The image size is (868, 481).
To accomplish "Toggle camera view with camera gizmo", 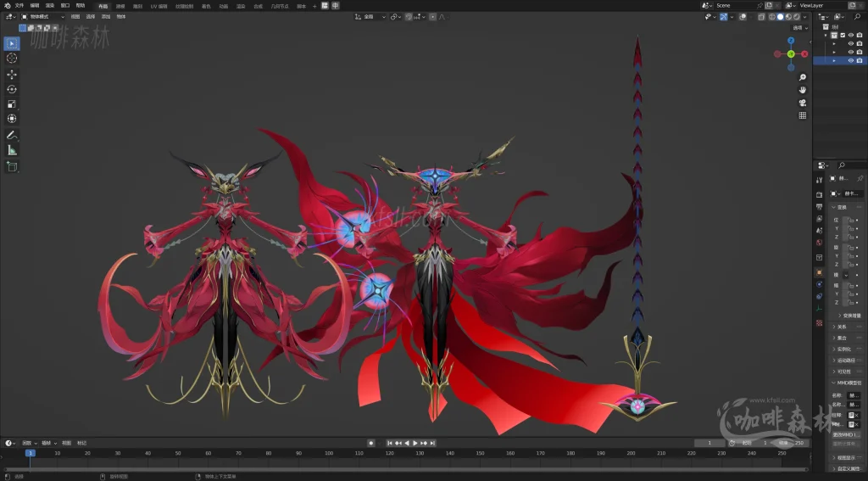I will click(x=803, y=103).
